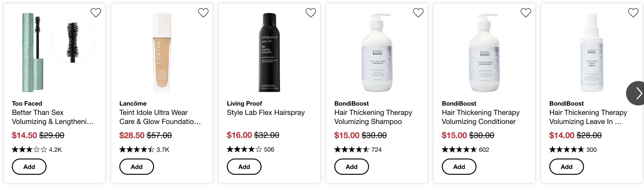Add BondiBoost Volumizing Conditioner to bag
Screen dimensions: 644x188
(459, 167)
